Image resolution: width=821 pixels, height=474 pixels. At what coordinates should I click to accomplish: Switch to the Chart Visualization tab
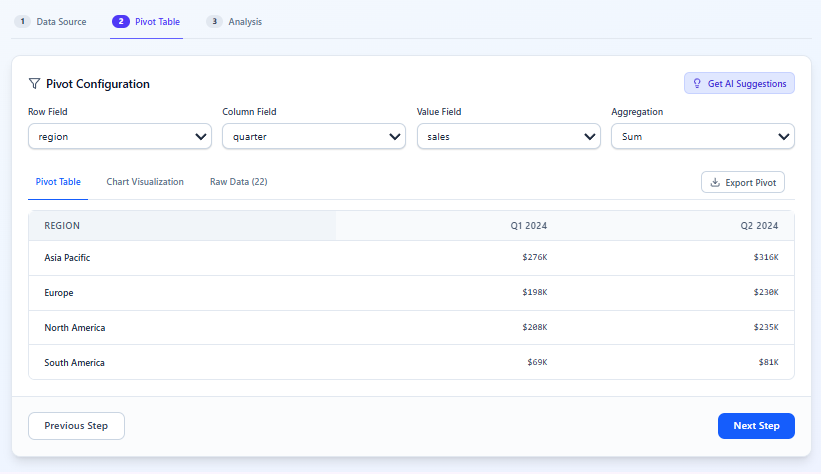point(145,182)
